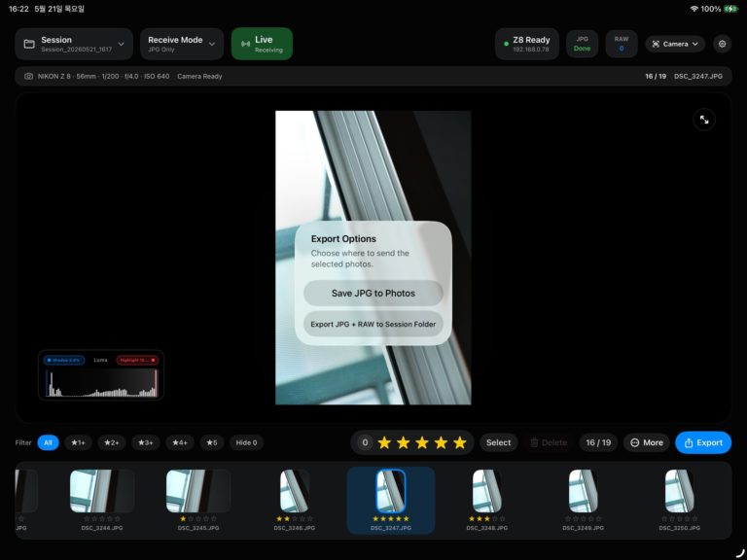Click Save JPG to Photos
Viewport: 747px width, 560px height.
point(373,294)
